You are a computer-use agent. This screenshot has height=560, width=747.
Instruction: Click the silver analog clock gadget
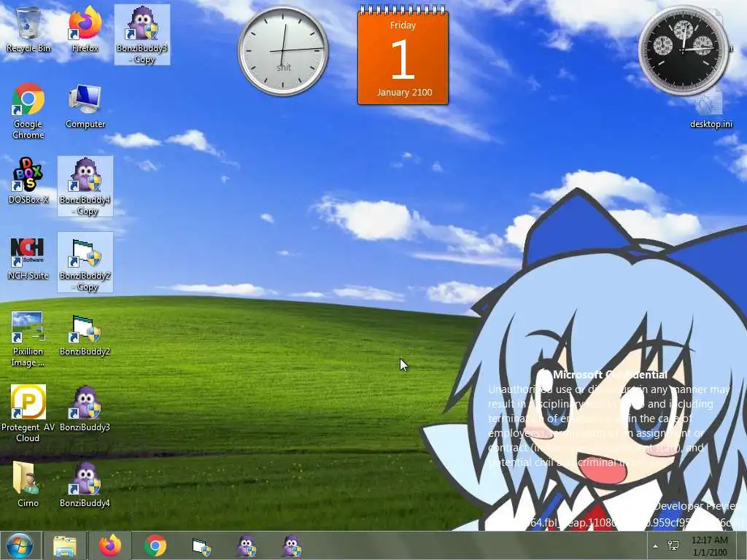point(284,50)
